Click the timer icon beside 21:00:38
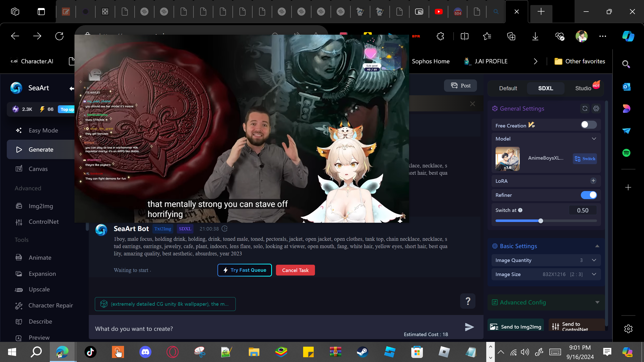644x362 pixels. (225, 229)
